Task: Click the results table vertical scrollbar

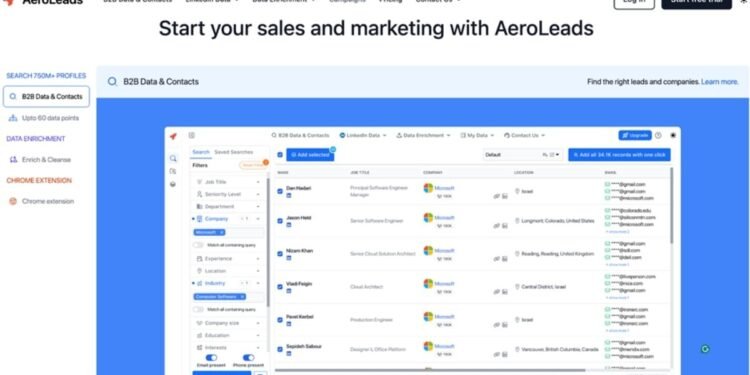Action: click(x=672, y=206)
